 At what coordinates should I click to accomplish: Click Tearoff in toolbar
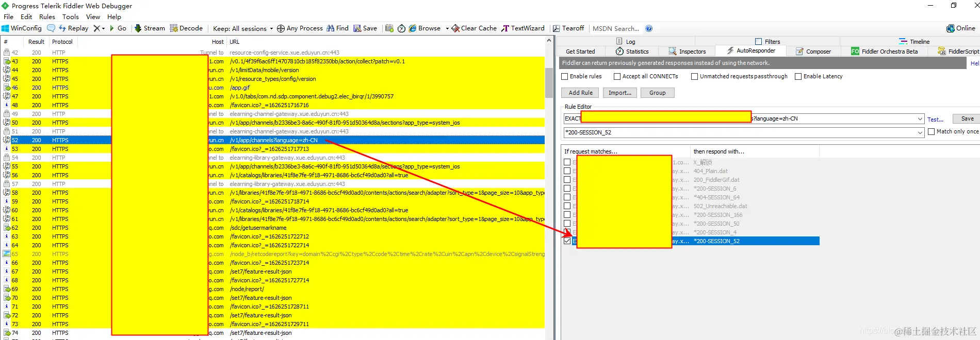(568, 28)
